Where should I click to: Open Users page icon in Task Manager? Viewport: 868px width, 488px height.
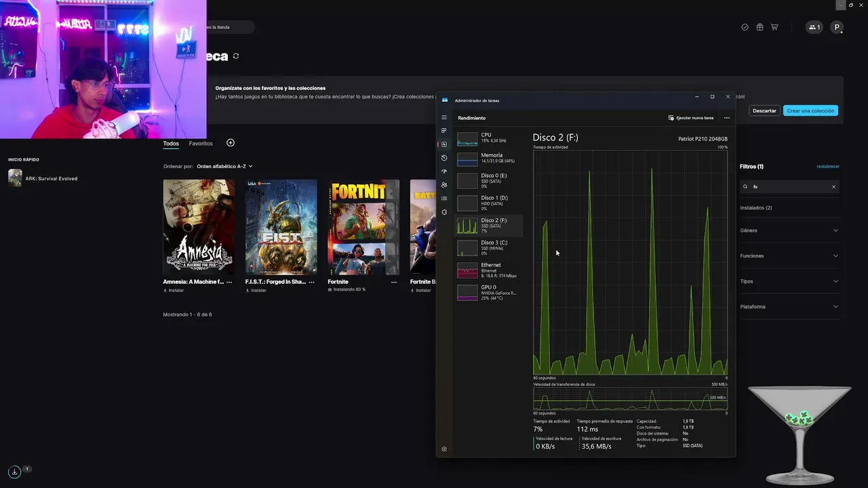pyautogui.click(x=444, y=185)
